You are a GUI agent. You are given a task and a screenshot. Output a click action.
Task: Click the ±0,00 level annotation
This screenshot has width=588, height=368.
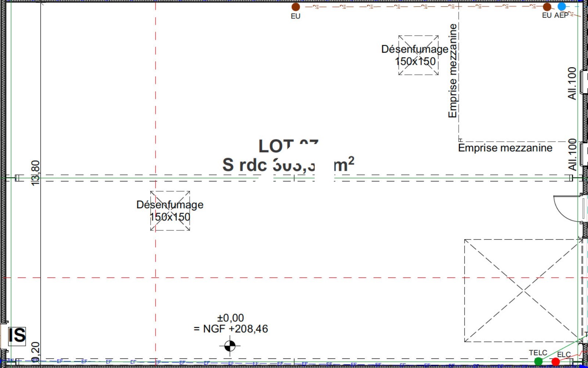coord(230,318)
